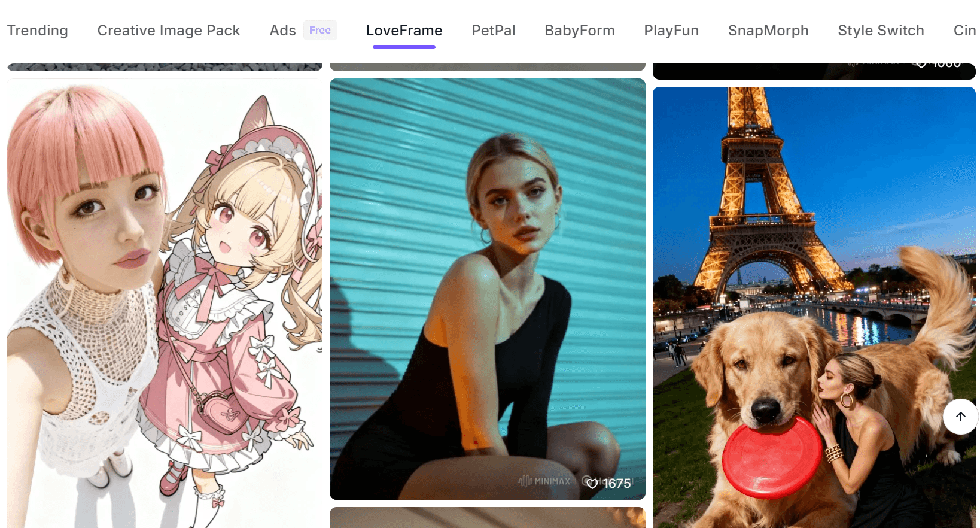Select the LoveFrame tab

pos(404,31)
